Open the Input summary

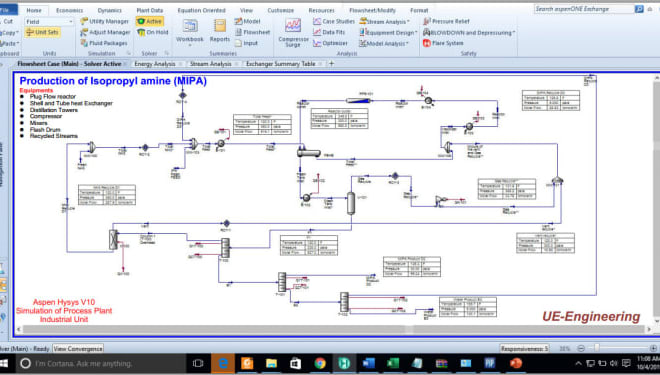click(x=246, y=43)
